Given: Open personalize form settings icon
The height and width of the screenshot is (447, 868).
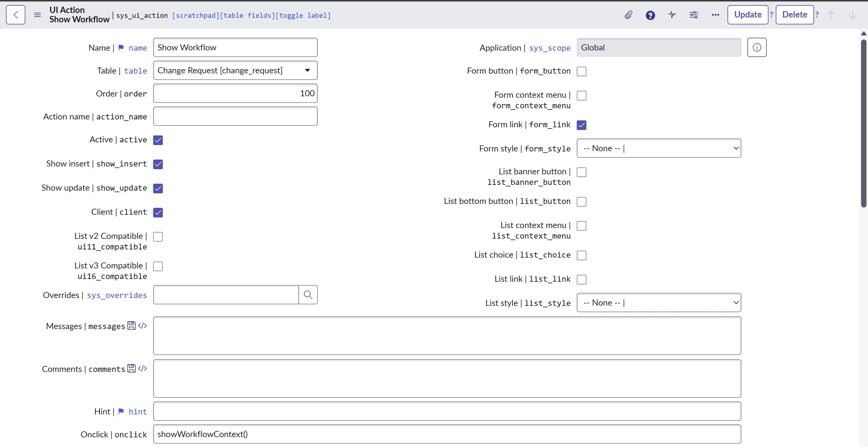Looking at the screenshot, I should [x=694, y=15].
